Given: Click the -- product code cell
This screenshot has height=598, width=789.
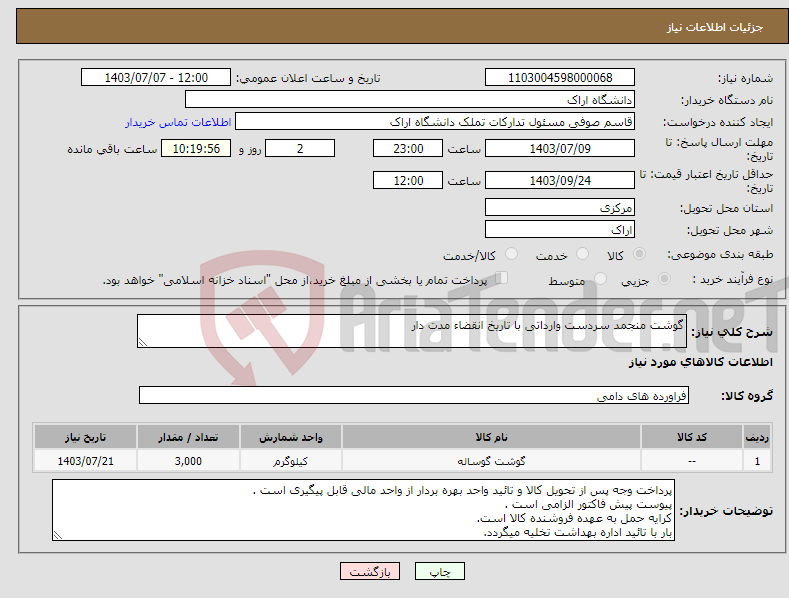Looking at the screenshot, I should (x=691, y=461).
